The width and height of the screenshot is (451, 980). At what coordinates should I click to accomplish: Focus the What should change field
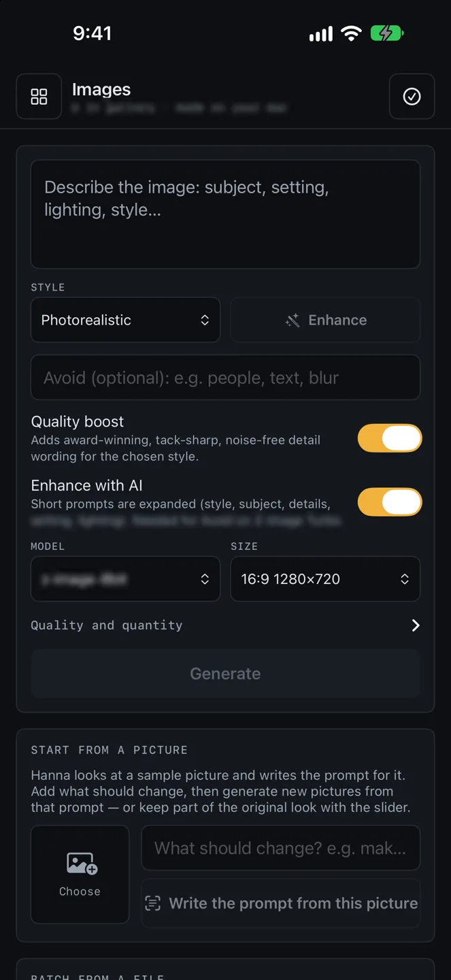click(x=280, y=848)
